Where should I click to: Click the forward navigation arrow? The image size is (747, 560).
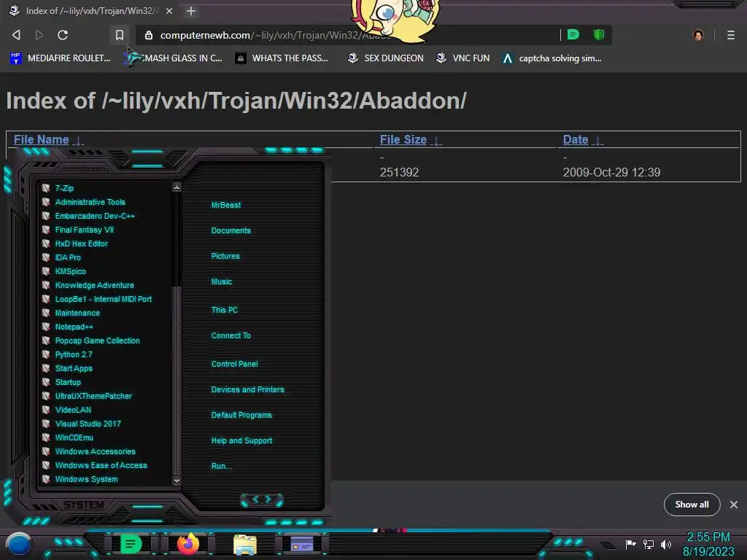(x=39, y=35)
